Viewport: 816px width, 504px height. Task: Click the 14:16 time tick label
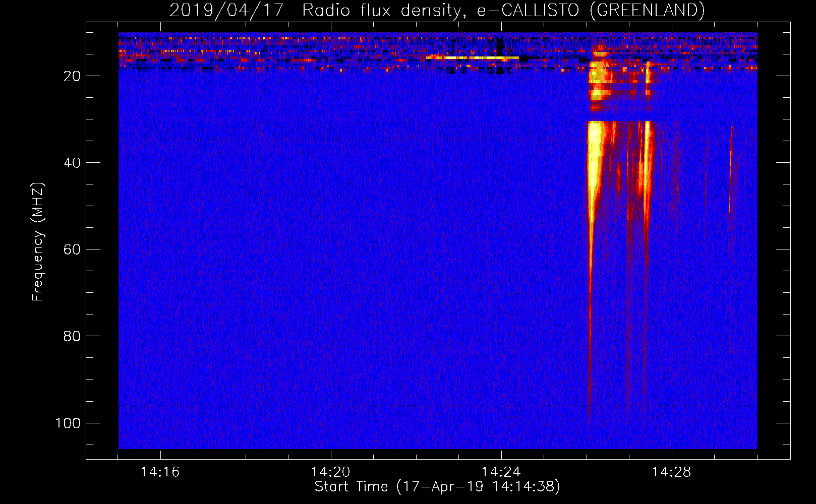160,472
